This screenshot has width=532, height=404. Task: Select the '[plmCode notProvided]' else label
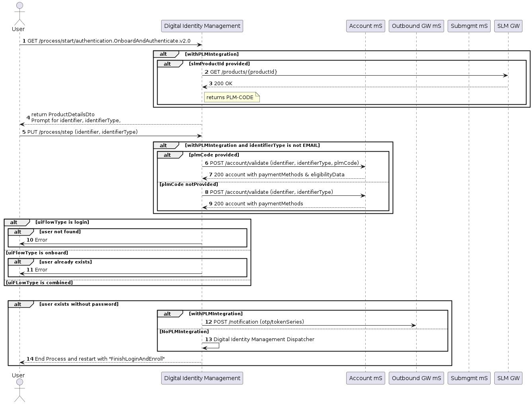pyautogui.click(x=189, y=184)
